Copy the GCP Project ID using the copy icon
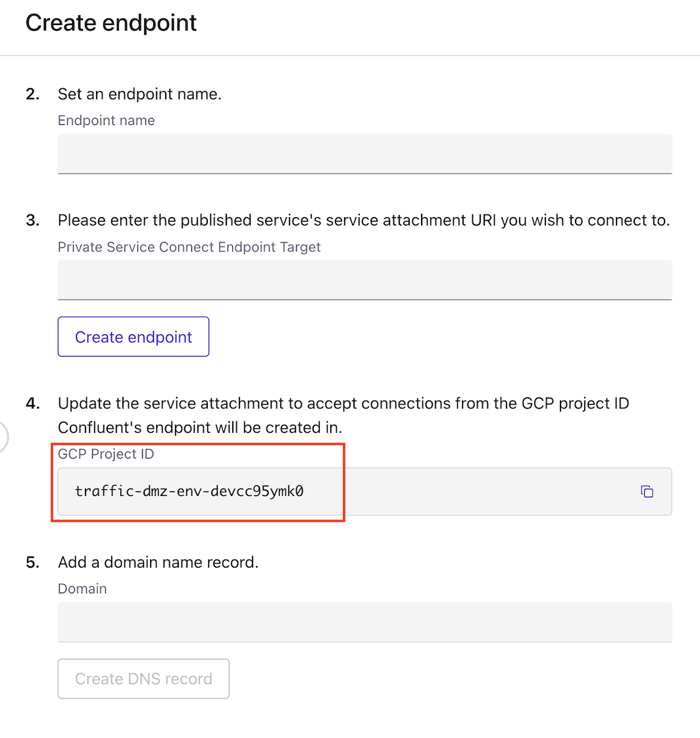700x738 pixels. pos(647,491)
